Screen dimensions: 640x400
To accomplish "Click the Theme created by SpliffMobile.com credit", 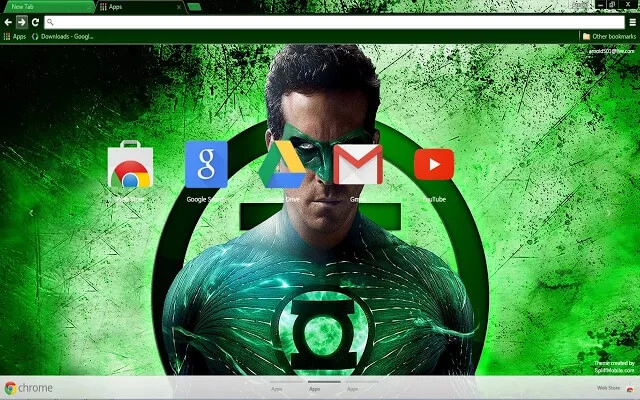I will 614,367.
